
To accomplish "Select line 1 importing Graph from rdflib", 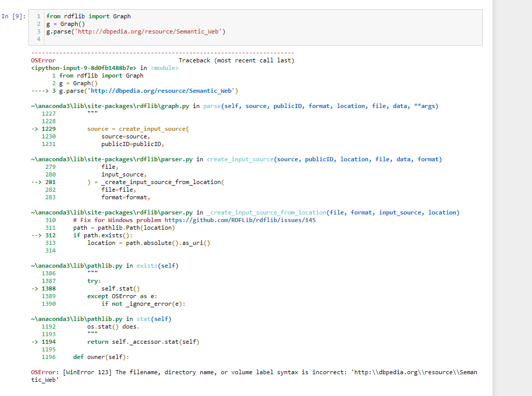I will coord(89,16).
